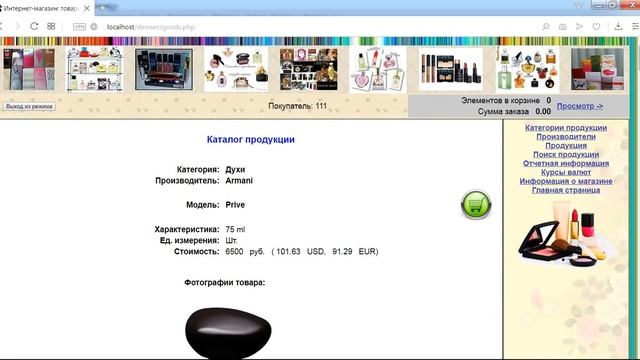640x360 pixels.
Task: Click the 101.63 USD price text
Action: (300, 251)
